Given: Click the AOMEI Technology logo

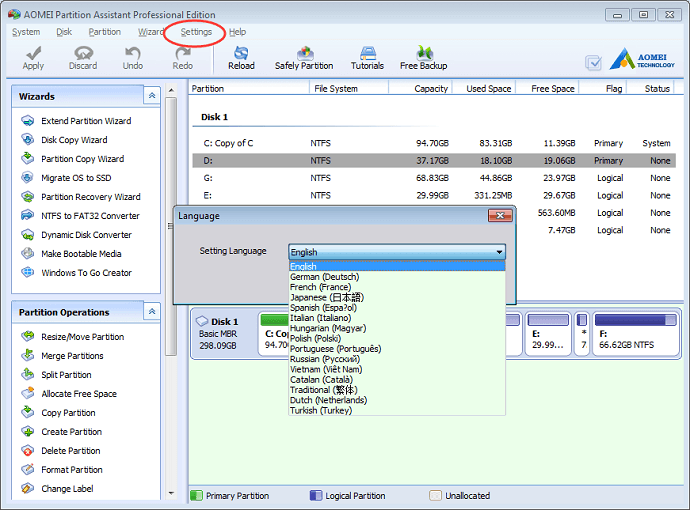Looking at the screenshot, I should click(642, 59).
